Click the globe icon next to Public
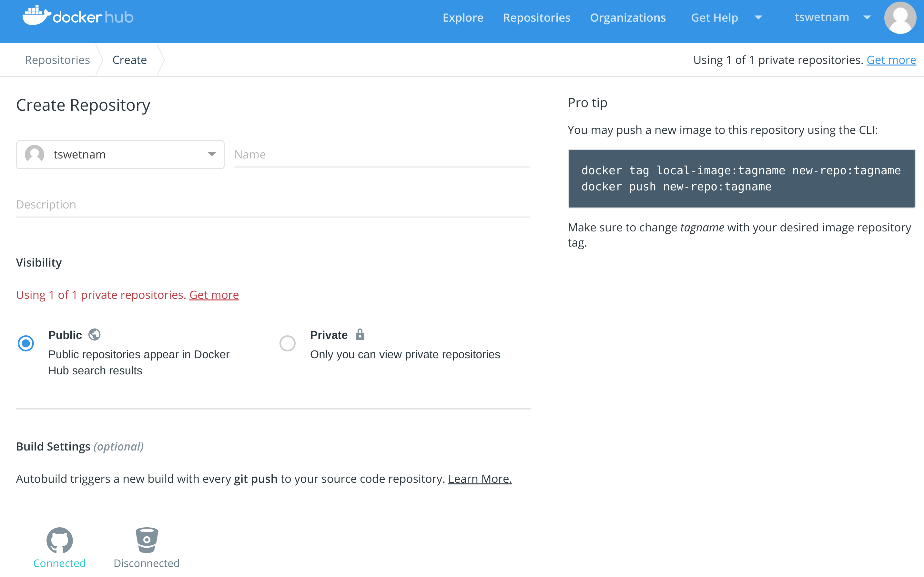This screenshot has height=577, width=924. pos(94,335)
